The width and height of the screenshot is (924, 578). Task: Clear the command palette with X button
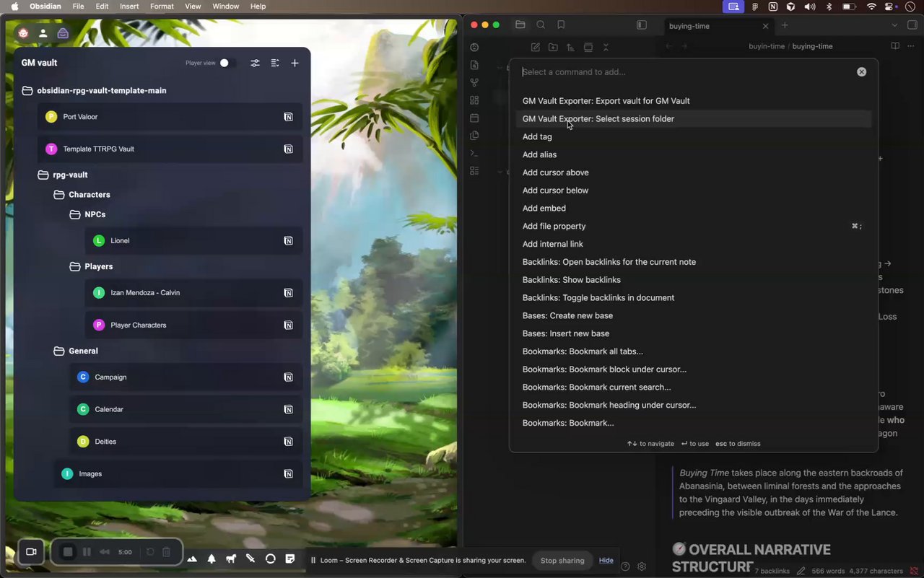pos(861,72)
